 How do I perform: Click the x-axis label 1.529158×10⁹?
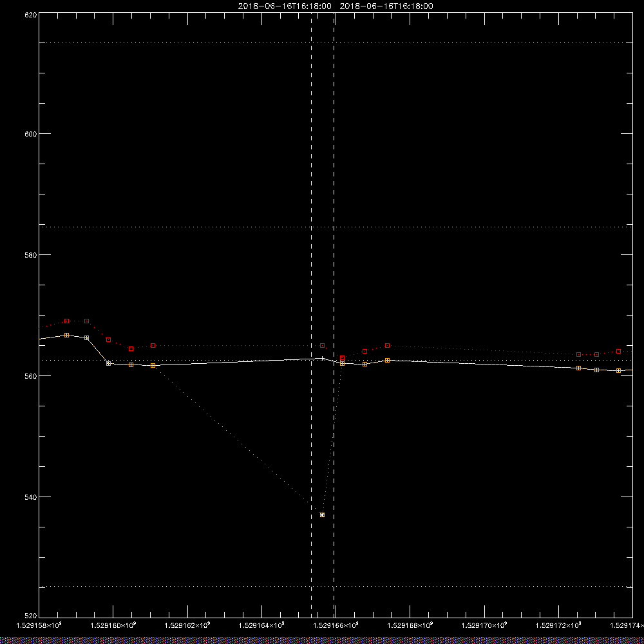tap(39, 625)
